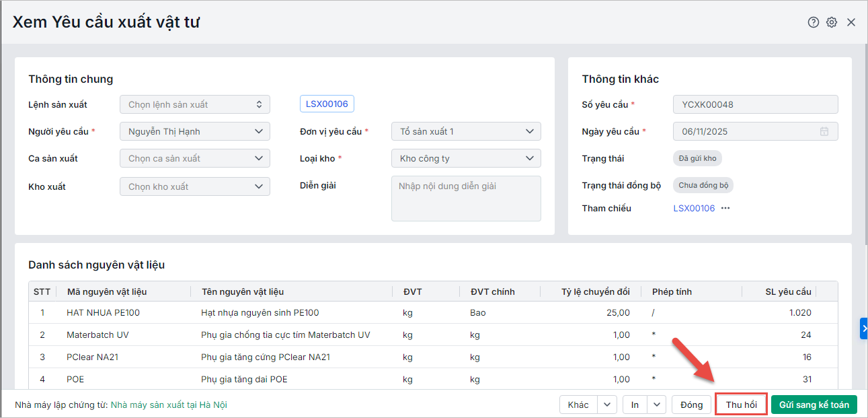Expand the Ca sản xuất dropdown
Viewport: 868px width, 418px height.
pos(259,159)
